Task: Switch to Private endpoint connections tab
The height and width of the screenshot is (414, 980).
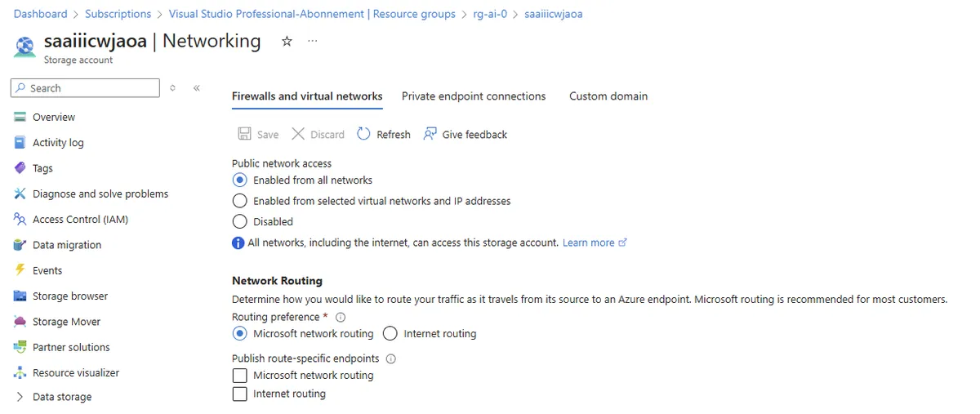Action: [474, 96]
